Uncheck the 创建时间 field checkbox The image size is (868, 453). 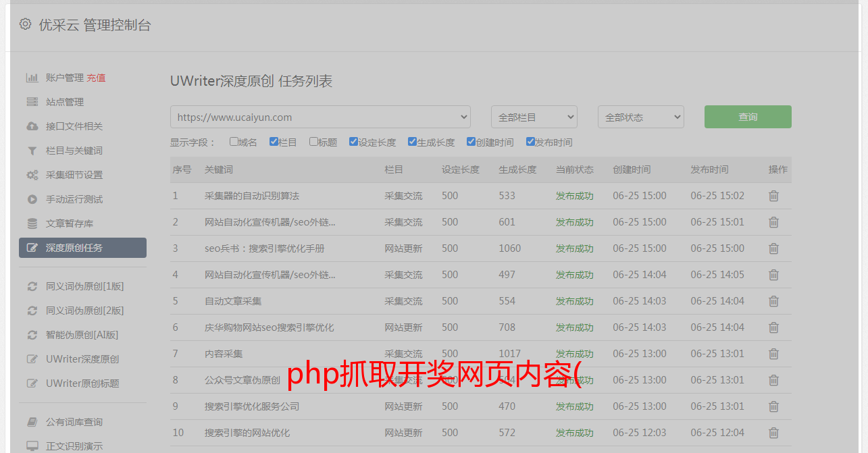471,142
